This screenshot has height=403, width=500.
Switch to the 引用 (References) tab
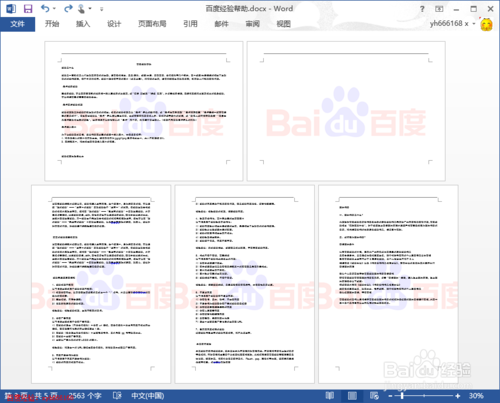(190, 24)
